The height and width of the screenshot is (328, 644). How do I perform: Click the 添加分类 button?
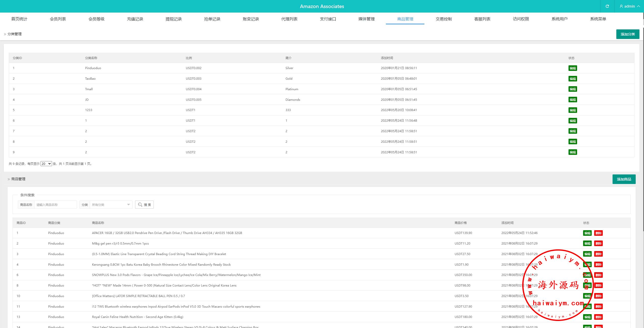pos(627,34)
